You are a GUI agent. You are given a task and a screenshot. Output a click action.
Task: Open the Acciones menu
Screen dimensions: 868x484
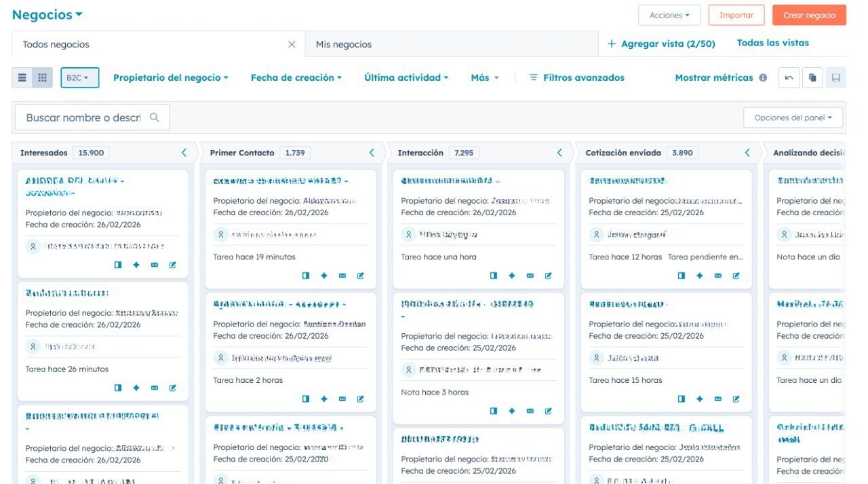pyautogui.click(x=669, y=15)
